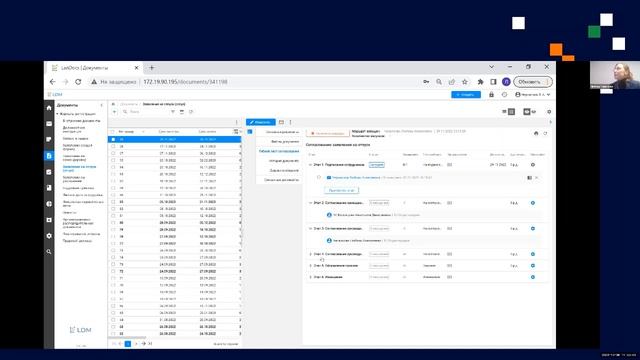Image resolution: width=640 pixels, height=360 pixels.
Task: Collapse the Журналы регистрации tree node
Action: (58, 114)
